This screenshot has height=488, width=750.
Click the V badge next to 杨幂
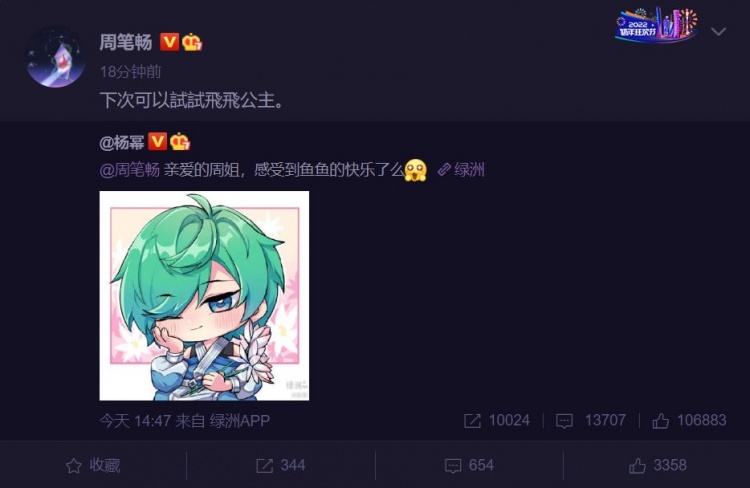[x=157, y=142]
